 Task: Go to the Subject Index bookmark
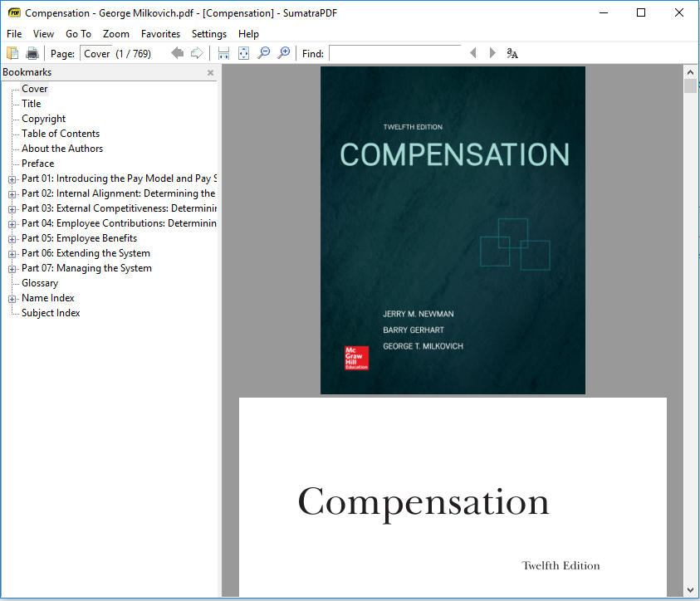(51, 313)
